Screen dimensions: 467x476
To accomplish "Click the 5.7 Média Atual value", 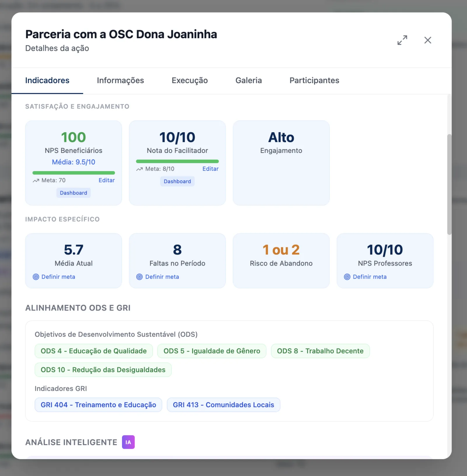I will 74,250.
